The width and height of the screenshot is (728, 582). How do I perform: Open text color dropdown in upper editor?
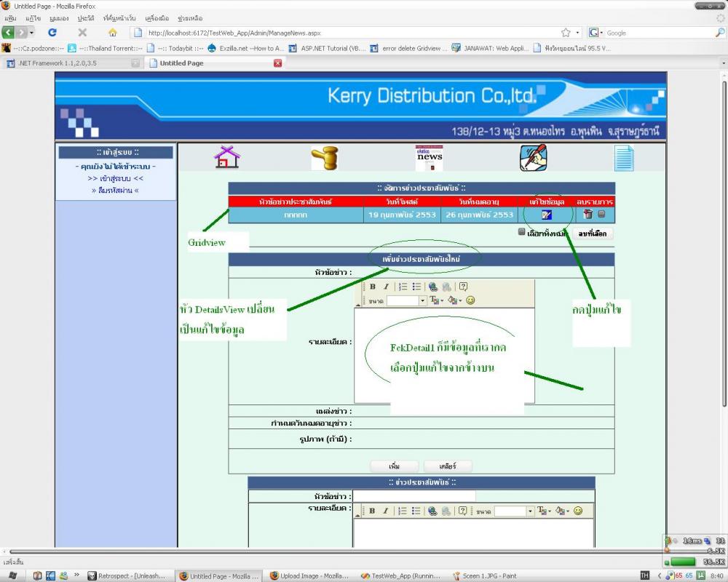point(436,300)
